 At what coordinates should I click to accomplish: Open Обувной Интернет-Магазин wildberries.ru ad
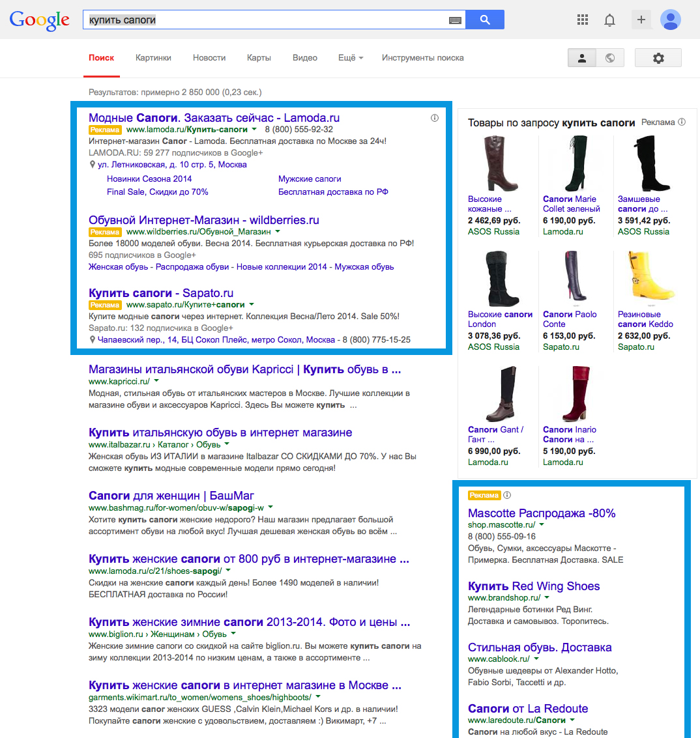[x=203, y=220]
